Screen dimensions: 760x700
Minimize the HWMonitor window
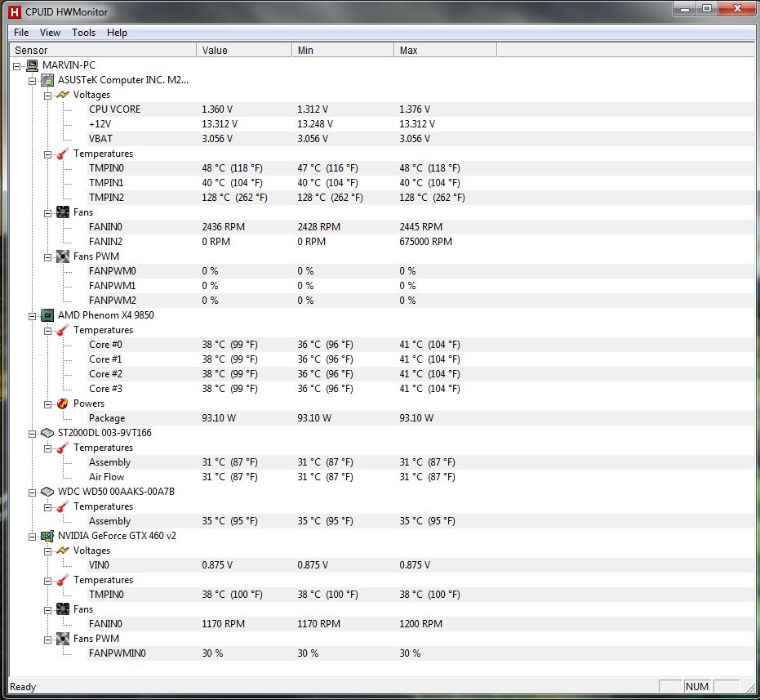point(685,9)
